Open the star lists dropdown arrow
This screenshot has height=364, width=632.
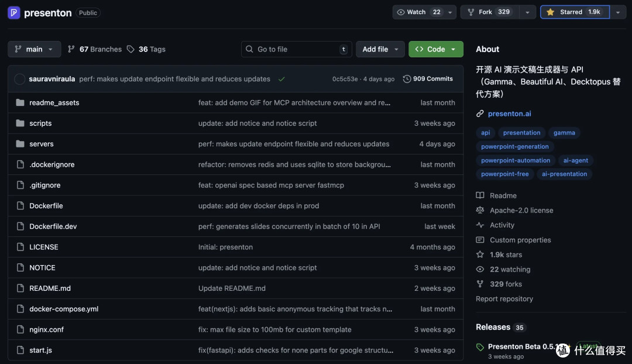point(618,12)
